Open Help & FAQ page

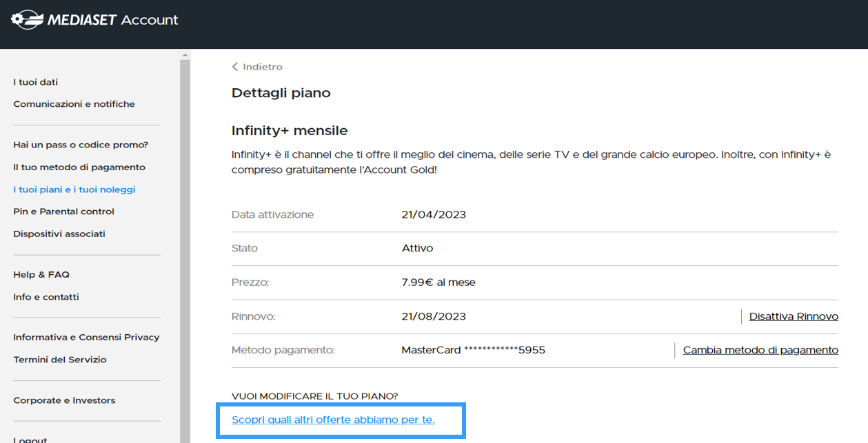point(41,274)
